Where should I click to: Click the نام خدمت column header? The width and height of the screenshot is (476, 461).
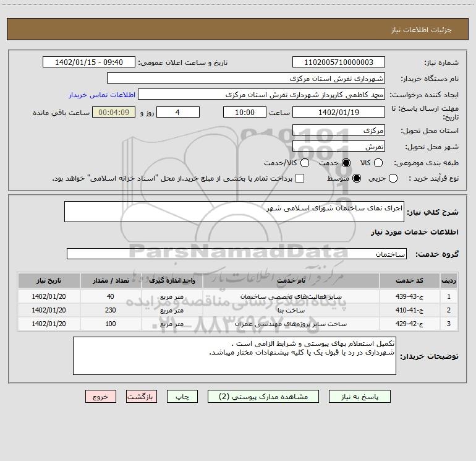tap(291, 280)
